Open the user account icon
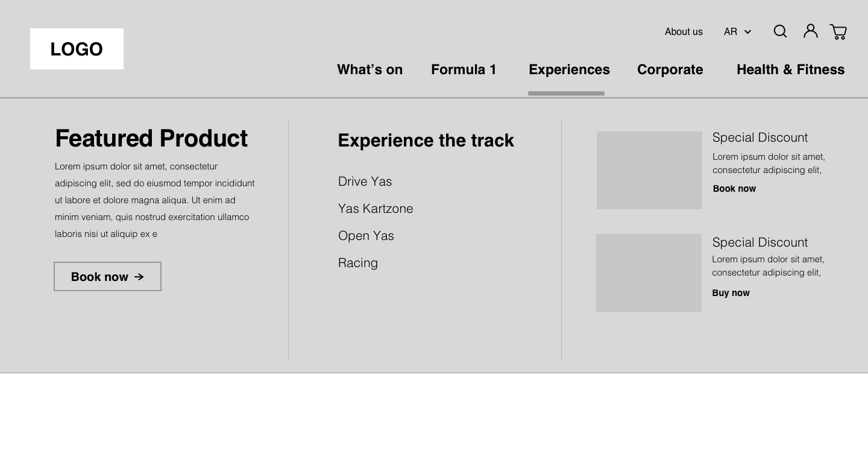The height and width of the screenshot is (454, 868). click(811, 31)
